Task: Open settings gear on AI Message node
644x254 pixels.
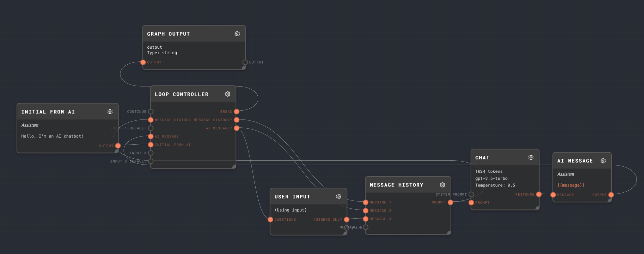Action: coord(603,161)
